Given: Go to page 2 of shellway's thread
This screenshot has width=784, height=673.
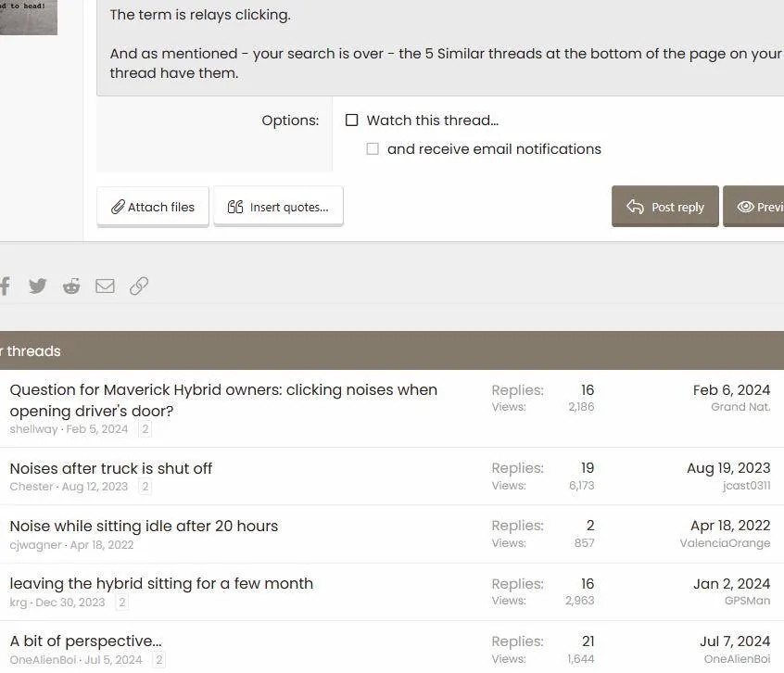Looking at the screenshot, I should (145, 429).
